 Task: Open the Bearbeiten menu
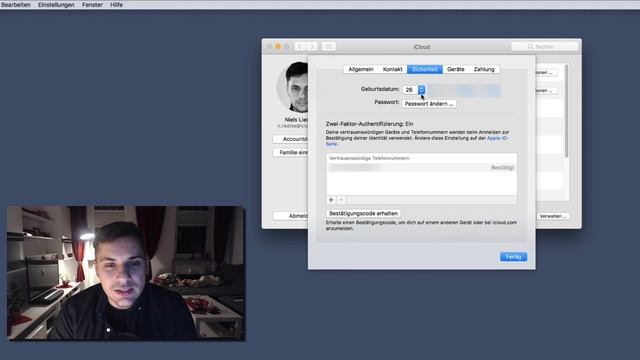tap(16, 4)
